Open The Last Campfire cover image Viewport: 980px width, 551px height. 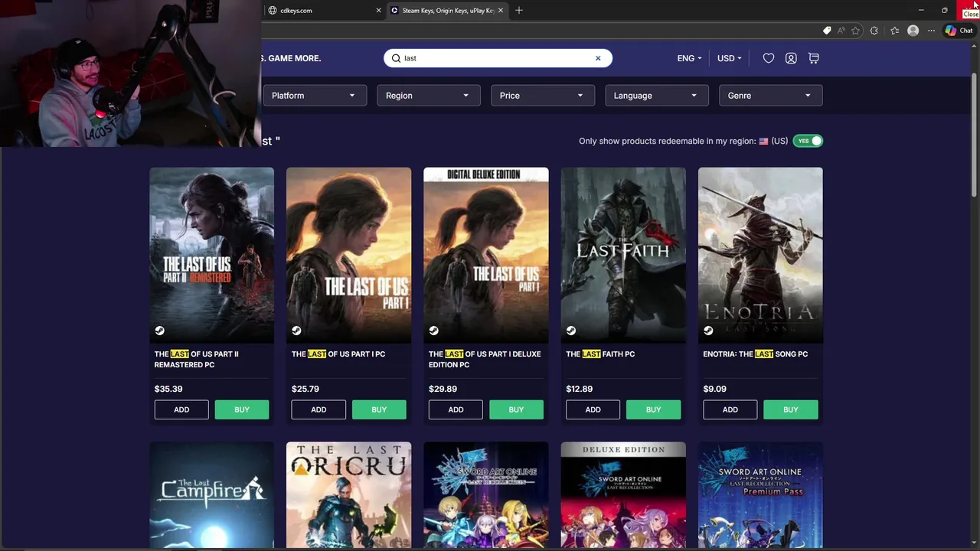click(212, 495)
